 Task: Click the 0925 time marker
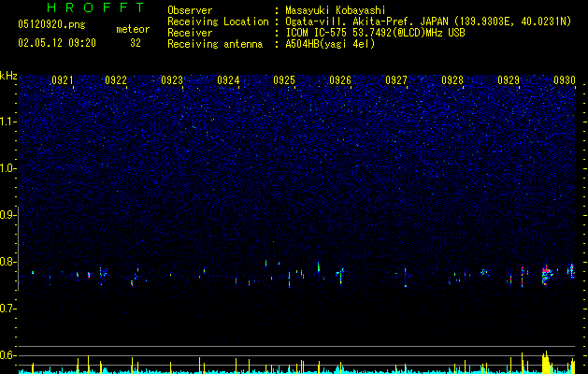284,80
